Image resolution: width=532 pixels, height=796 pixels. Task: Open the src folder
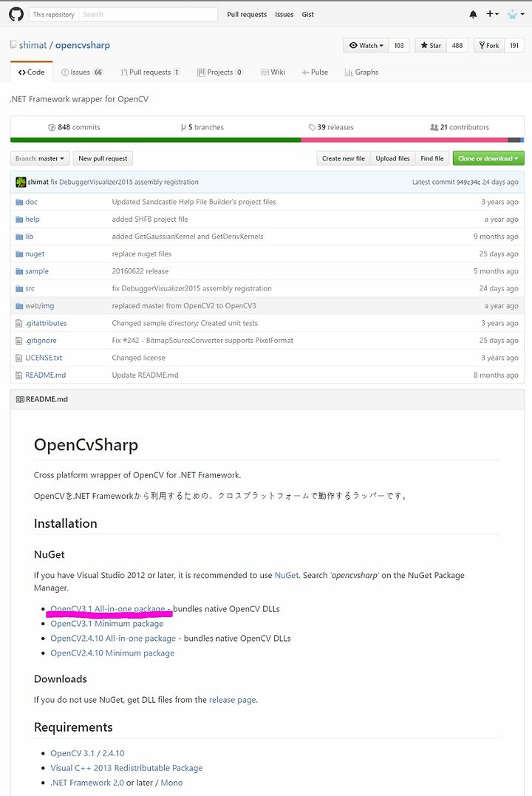30,288
